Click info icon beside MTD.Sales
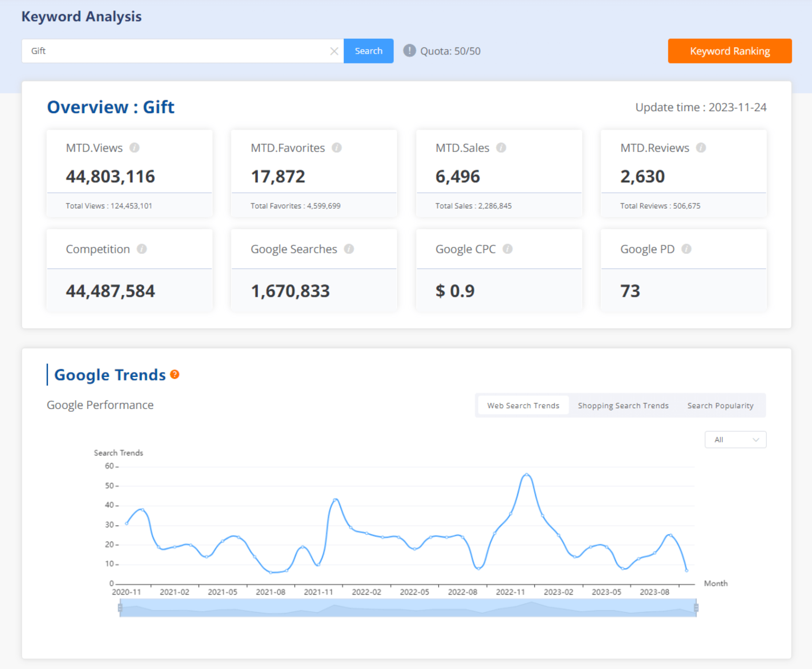The image size is (812, 669). click(501, 147)
